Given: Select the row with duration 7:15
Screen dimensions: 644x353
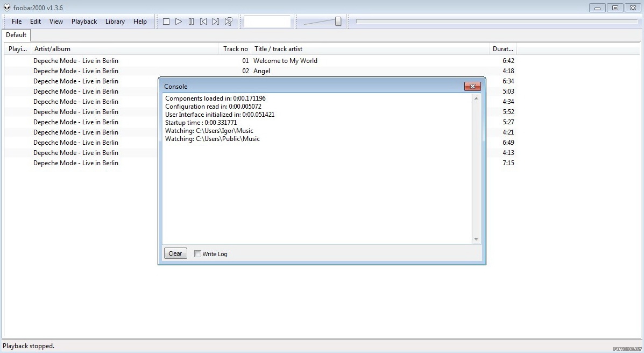Looking at the screenshot, I should (508, 163).
